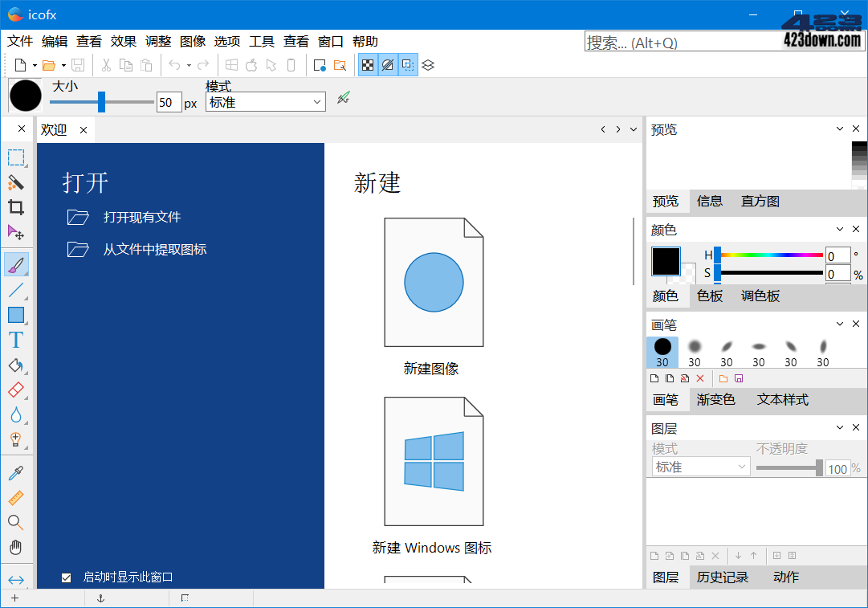Choose the Fill bucket tool
Image resolution: width=868 pixels, height=608 pixels.
pos(16,366)
